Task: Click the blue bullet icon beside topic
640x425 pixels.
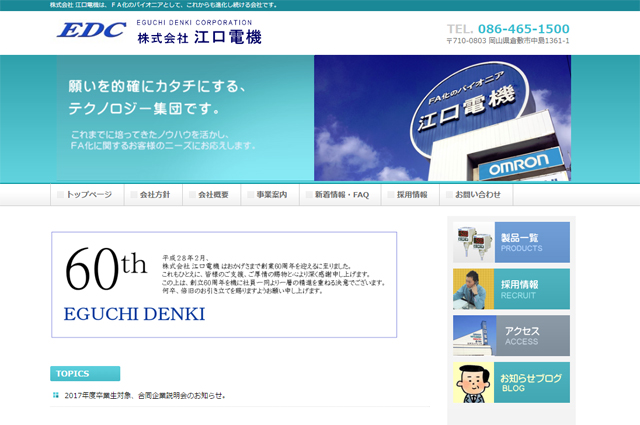Action: (56, 395)
